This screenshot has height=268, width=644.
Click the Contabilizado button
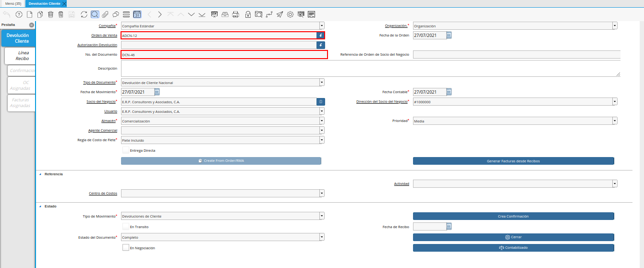[513, 248]
